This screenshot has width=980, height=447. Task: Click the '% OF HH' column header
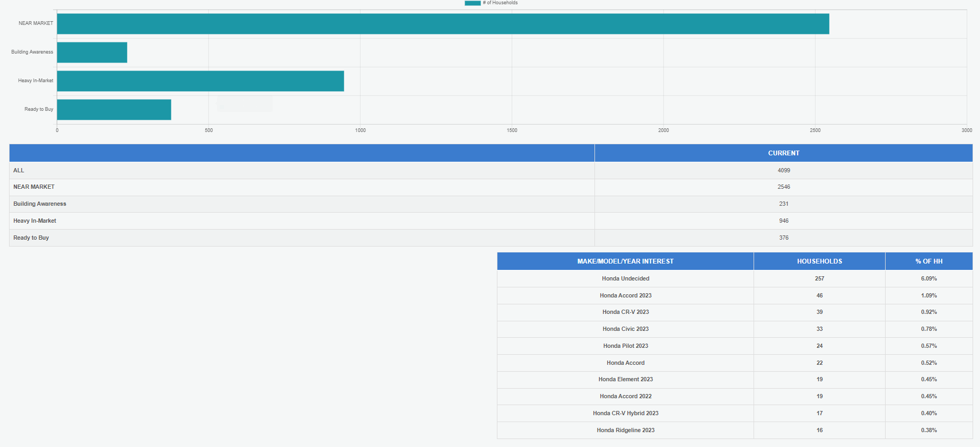[929, 261]
